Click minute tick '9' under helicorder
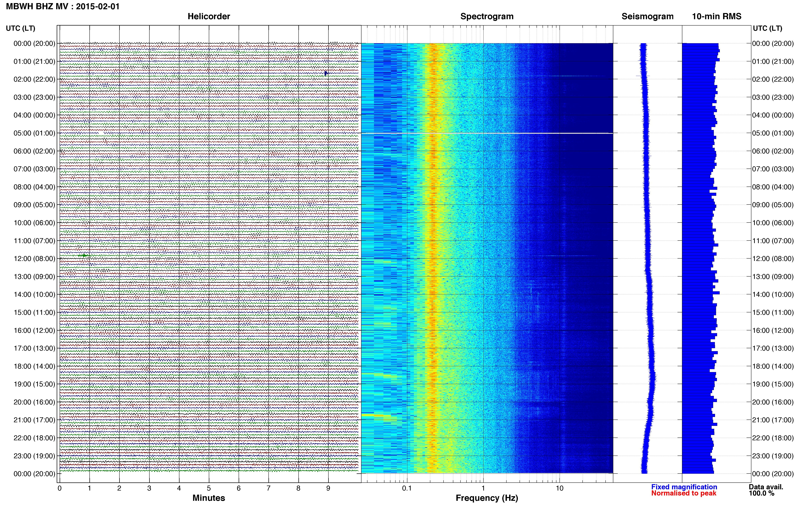The height and width of the screenshot is (508, 812). tap(328, 488)
